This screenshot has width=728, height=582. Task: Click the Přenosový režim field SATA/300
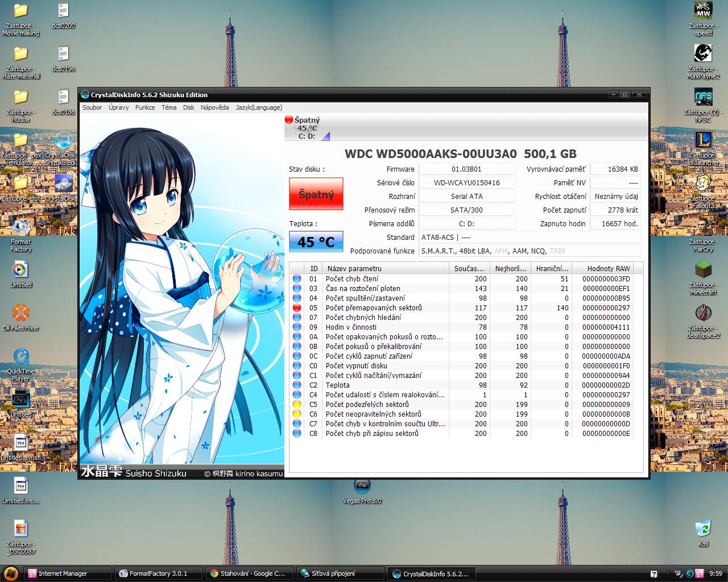tap(466, 210)
